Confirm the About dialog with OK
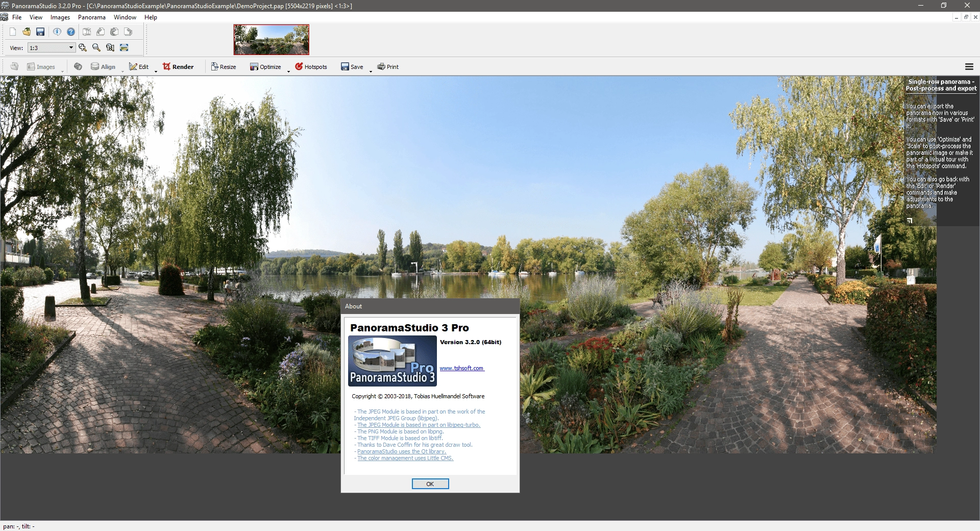Viewport: 980px width, 531px height. click(x=430, y=484)
